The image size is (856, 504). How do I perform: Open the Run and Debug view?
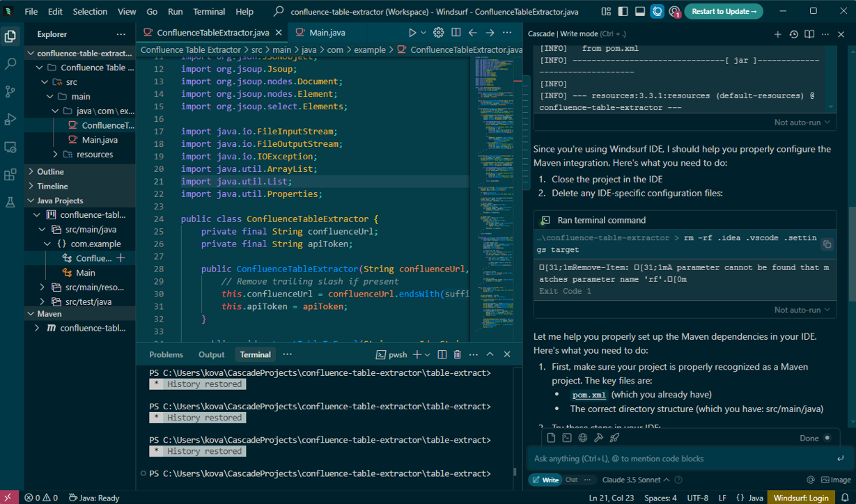(10, 119)
